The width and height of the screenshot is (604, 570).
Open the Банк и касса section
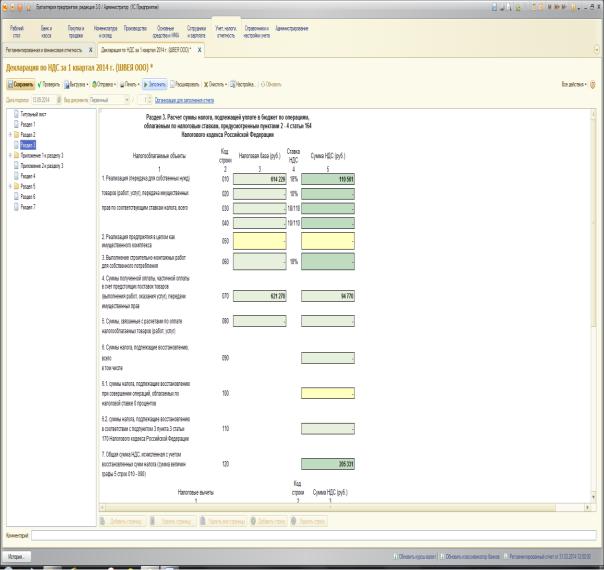click(x=46, y=32)
